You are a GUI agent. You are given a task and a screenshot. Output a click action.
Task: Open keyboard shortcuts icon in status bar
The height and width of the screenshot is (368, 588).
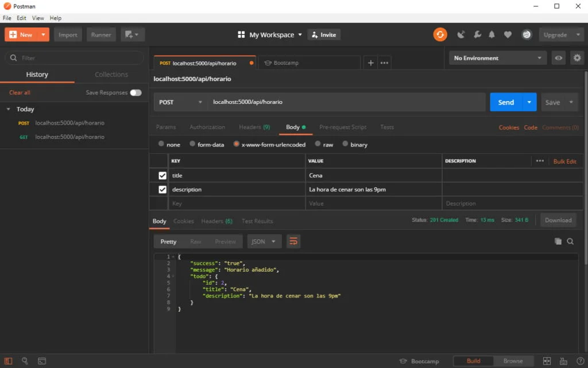(563, 361)
